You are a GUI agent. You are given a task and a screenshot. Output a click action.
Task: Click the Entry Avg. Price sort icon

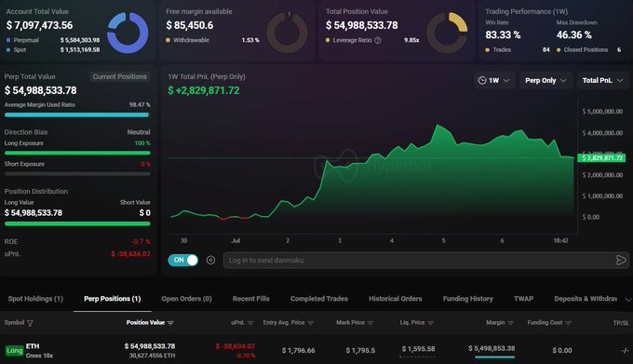pyautogui.click(x=310, y=323)
